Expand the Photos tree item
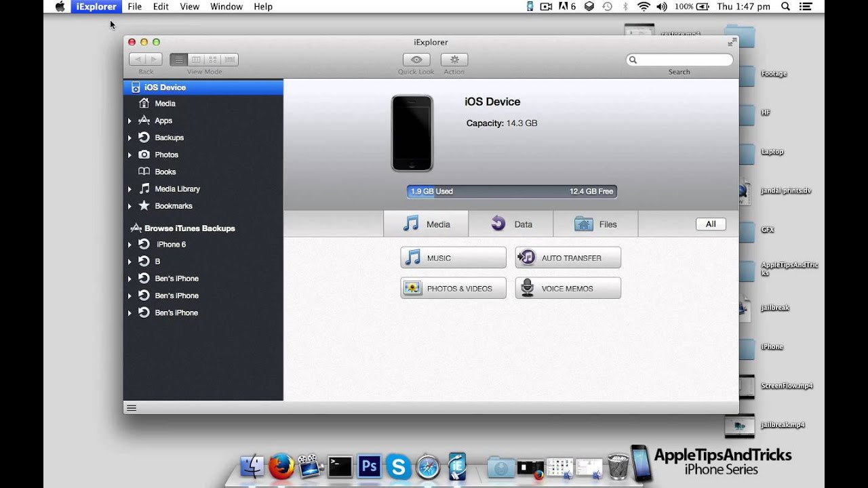 130,155
